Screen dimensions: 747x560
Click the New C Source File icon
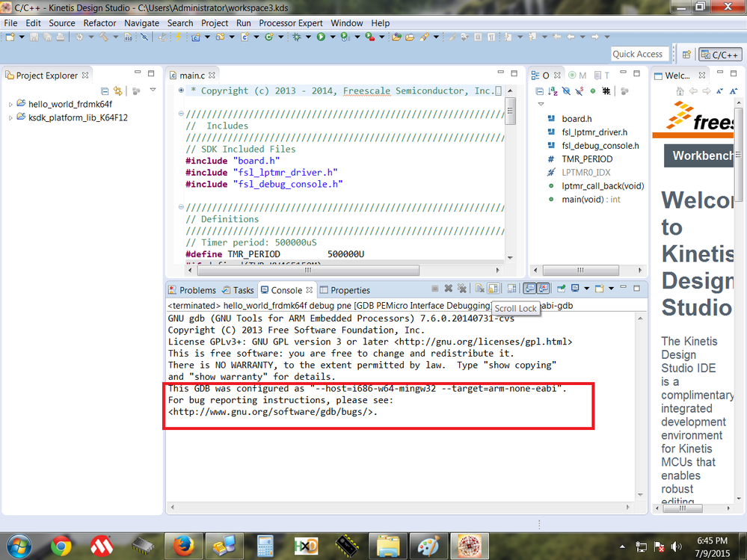[x=245, y=37]
